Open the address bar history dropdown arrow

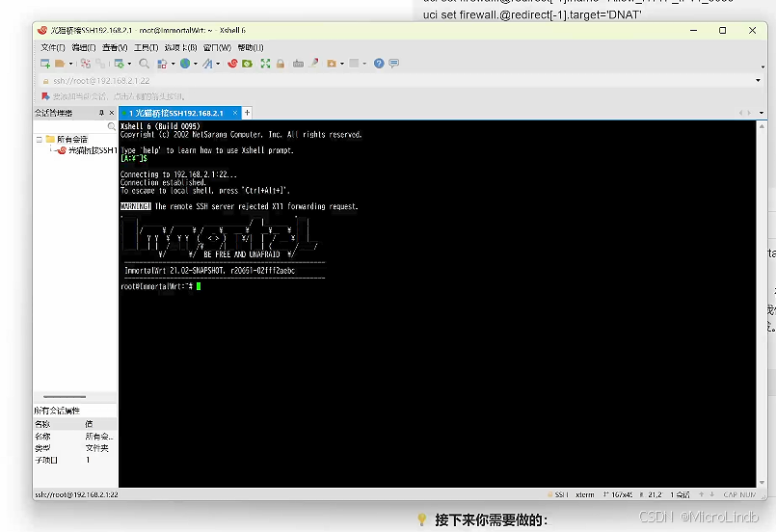coord(758,81)
